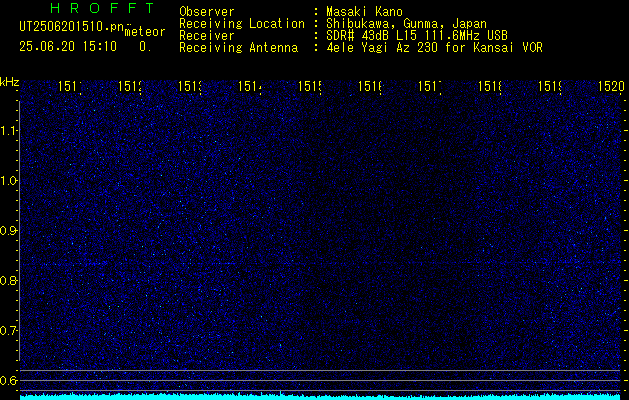Click the 1.1 kHz frequency label
This screenshot has height=400, width=629.
(8, 130)
